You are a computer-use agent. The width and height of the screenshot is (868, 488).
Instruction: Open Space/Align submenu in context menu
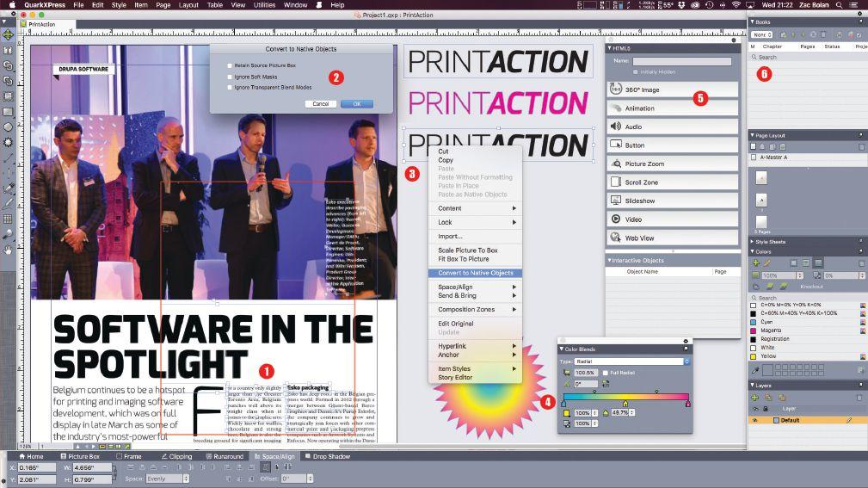[x=476, y=287]
